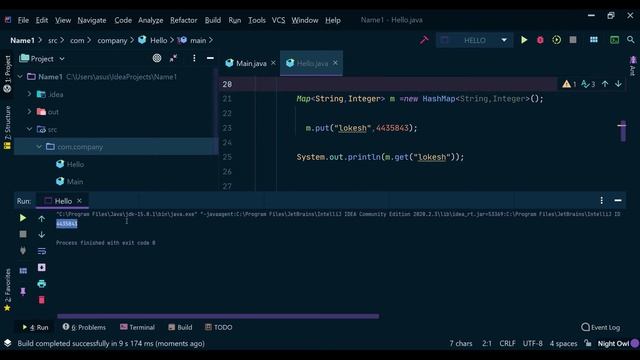Hide the Run panel with minus icon
Image resolution: width=640 pixels, height=360 pixels.
point(618,200)
